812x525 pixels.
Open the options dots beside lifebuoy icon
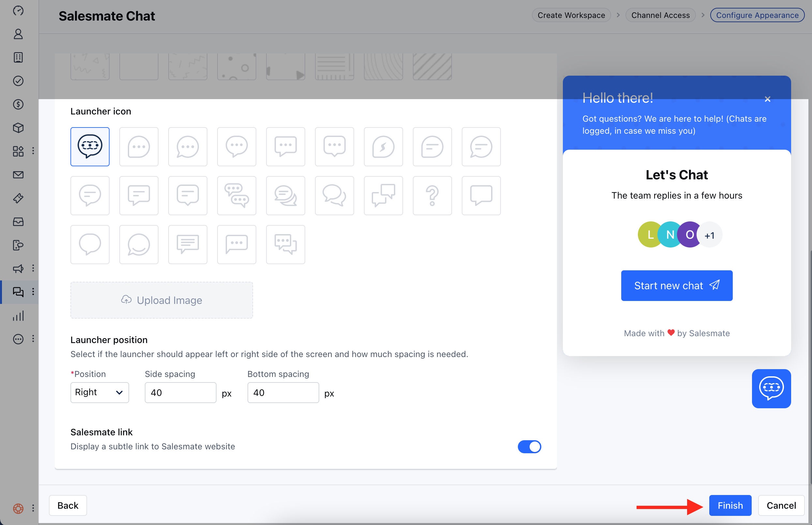[33, 508]
